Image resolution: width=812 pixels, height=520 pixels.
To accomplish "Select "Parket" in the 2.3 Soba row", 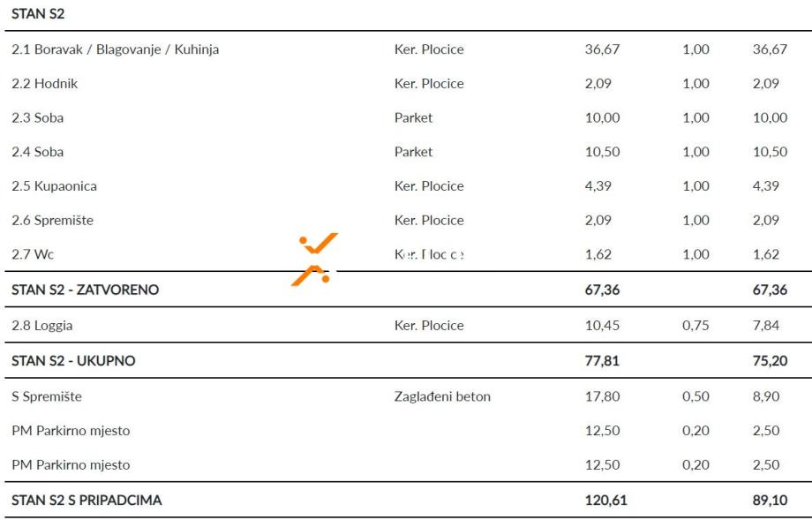I will (x=413, y=117).
